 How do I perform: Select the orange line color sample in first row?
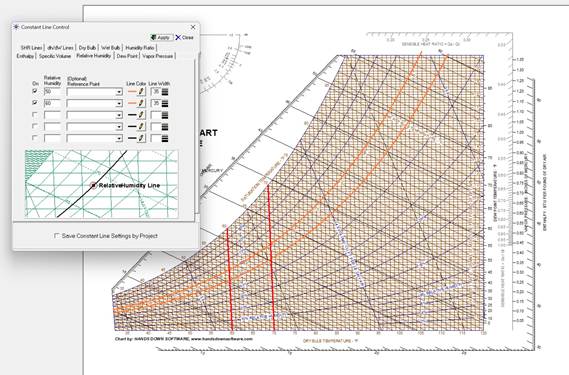coord(132,92)
